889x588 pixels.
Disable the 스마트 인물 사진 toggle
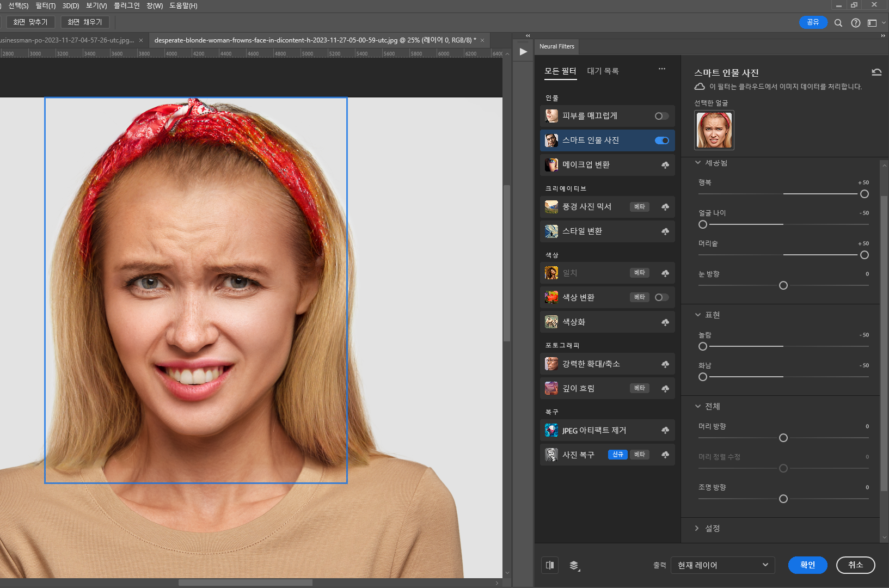click(x=661, y=140)
